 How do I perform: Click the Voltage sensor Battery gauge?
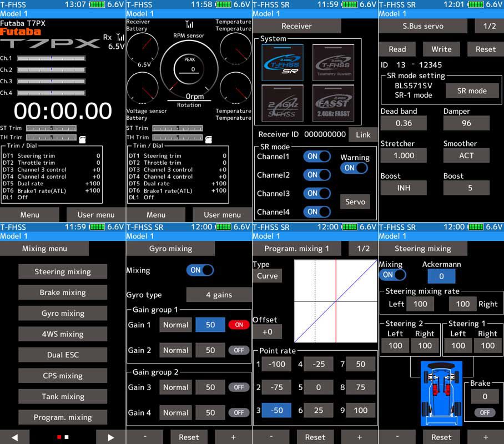pyautogui.click(x=143, y=88)
